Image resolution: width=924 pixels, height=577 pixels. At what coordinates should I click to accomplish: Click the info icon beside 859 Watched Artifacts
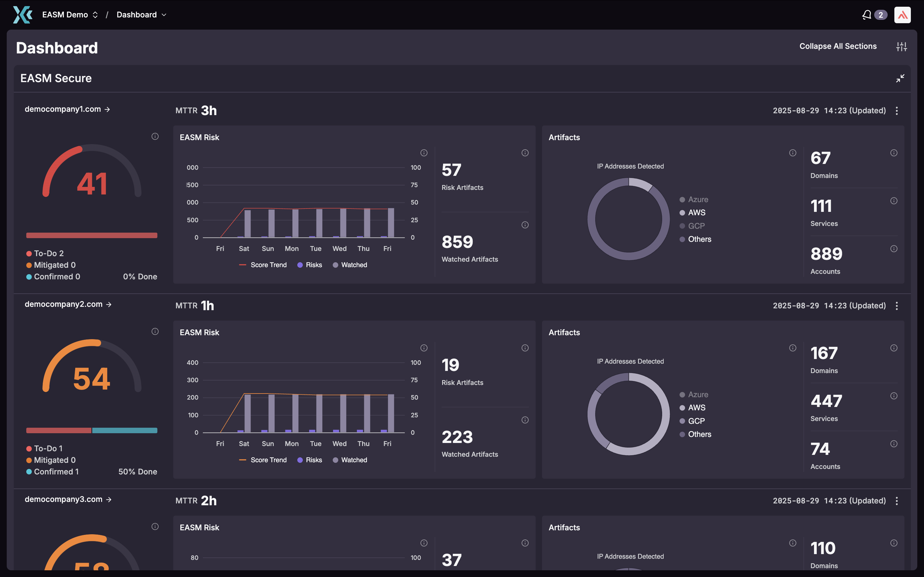(525, 225)
